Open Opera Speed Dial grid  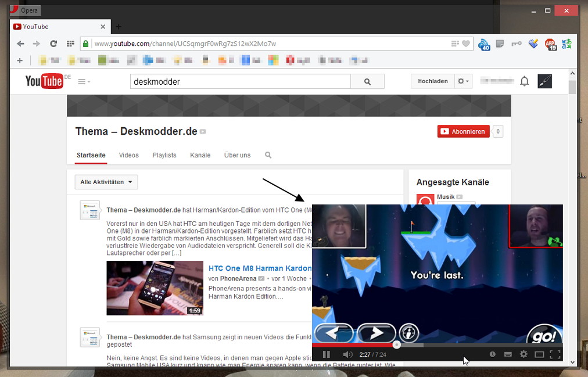(70, 44)
